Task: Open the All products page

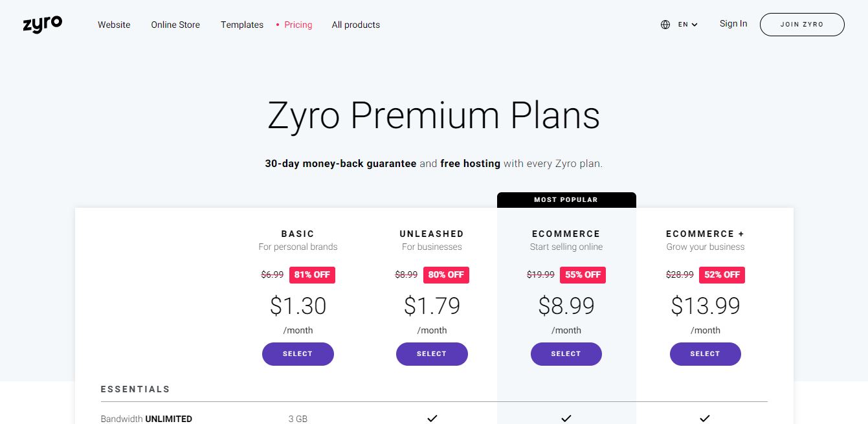Action: coord(355,25)
